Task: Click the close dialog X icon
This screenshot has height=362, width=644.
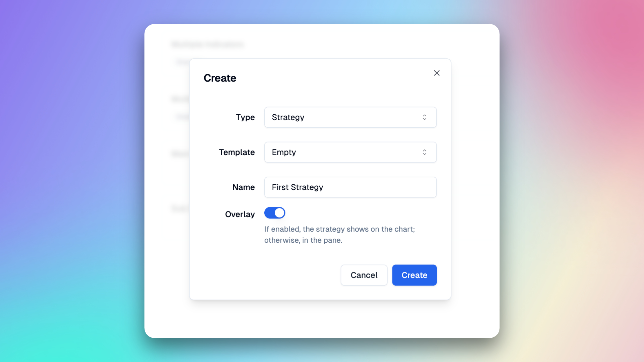Action: (437, 73)
